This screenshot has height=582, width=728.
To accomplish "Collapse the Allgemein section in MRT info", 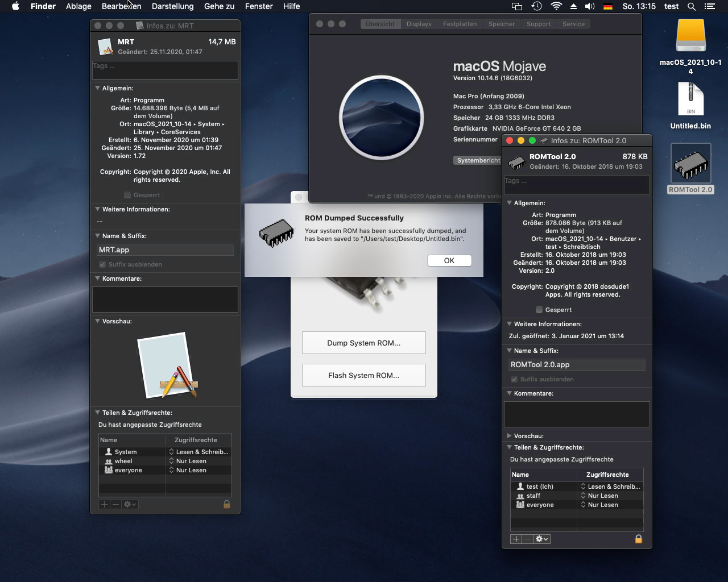I will pyautogui.click(x=97, y=88).
